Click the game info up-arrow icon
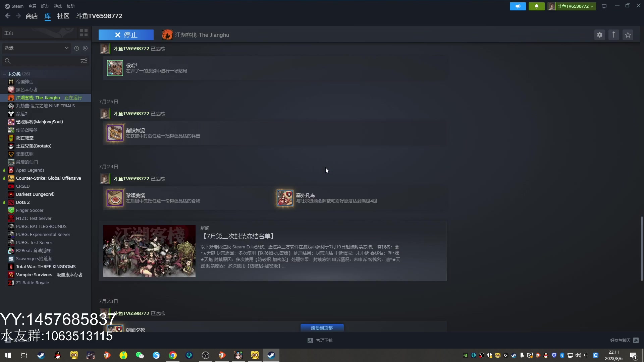 tap(614, 35)
